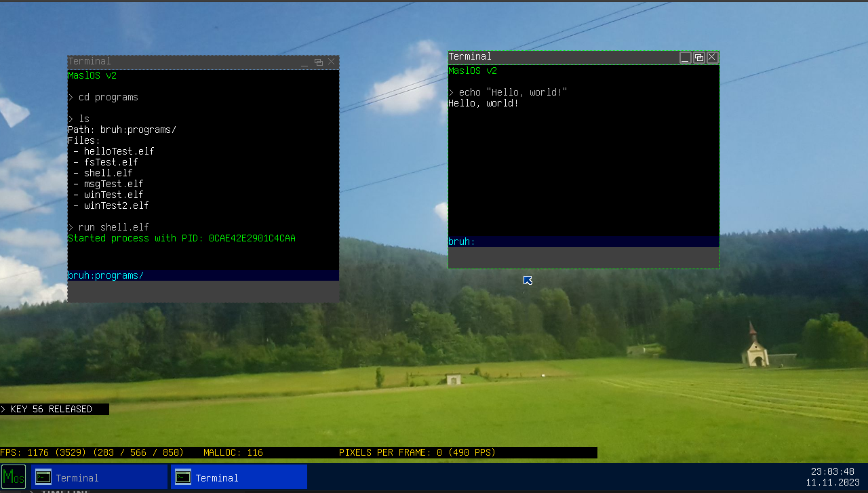The height and width of the screenshot is (493, 868).
Task: Minimize the green-bordered Terminal window
Action: click(x=686, y=58)
